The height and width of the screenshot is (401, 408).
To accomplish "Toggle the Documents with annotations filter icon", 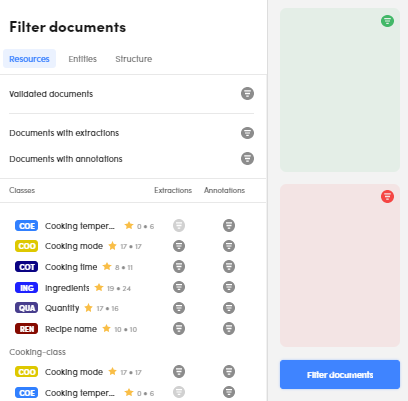I will [x=247, y=158].
